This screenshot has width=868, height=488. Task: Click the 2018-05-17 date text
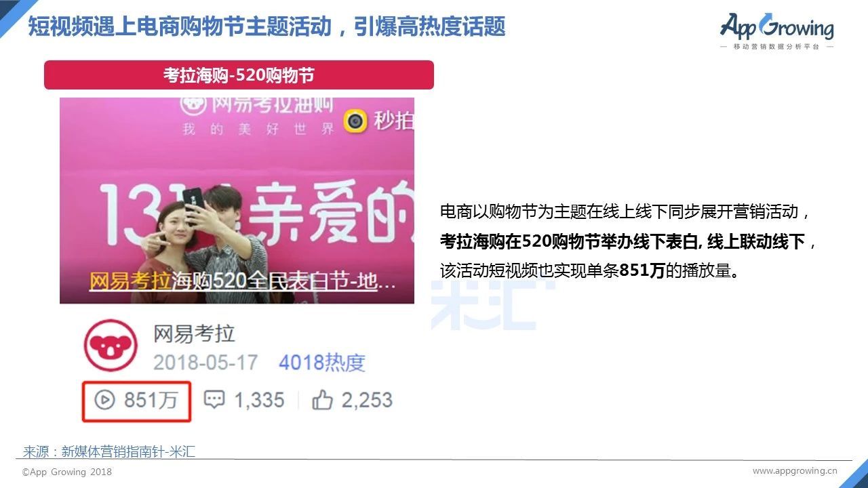tap(205, 363)
